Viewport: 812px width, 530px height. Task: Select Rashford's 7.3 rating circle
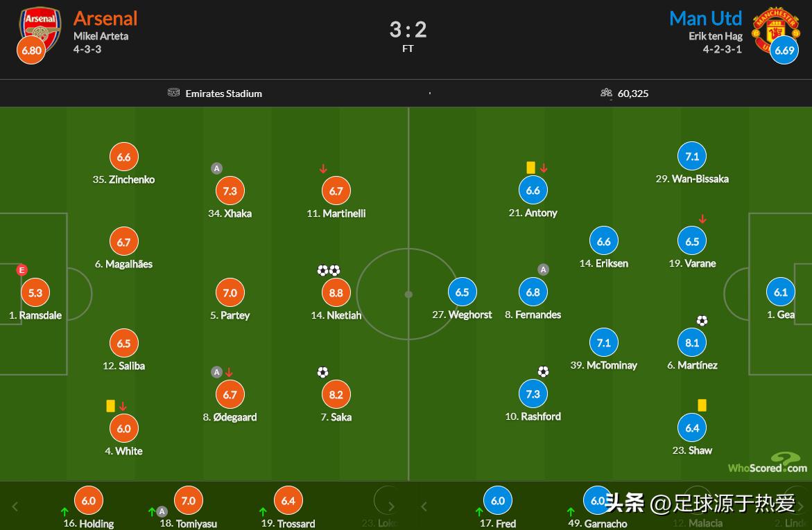tap(533, 394)
